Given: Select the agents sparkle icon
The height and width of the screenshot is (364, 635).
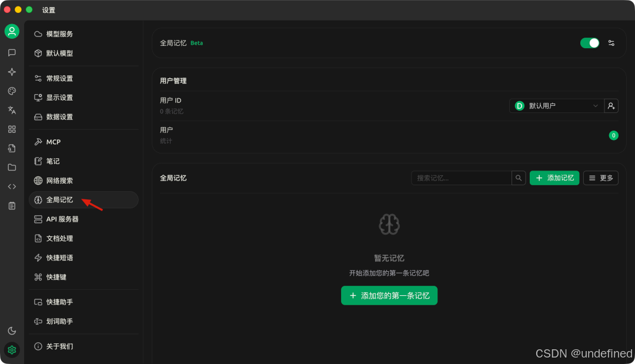Looking at the screenshot, I should (12, 72).
